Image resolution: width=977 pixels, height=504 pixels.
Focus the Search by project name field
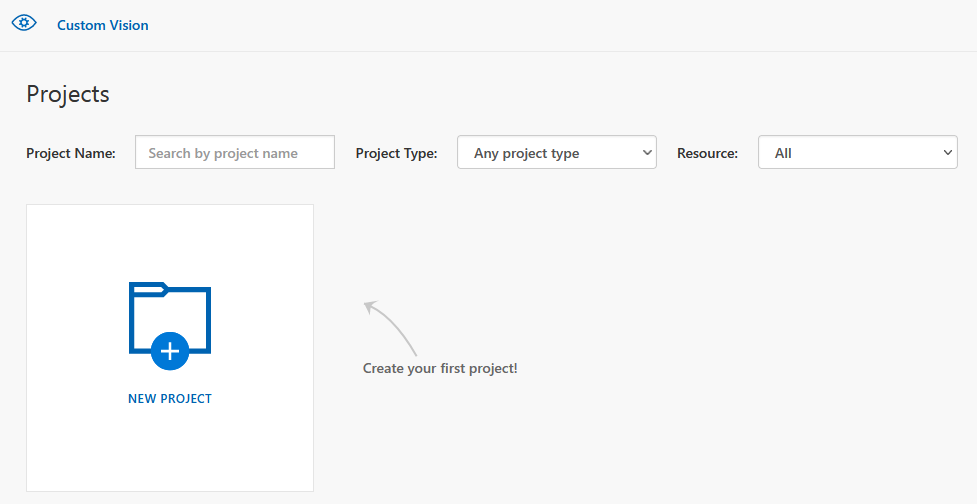click(x=234, y=153)
